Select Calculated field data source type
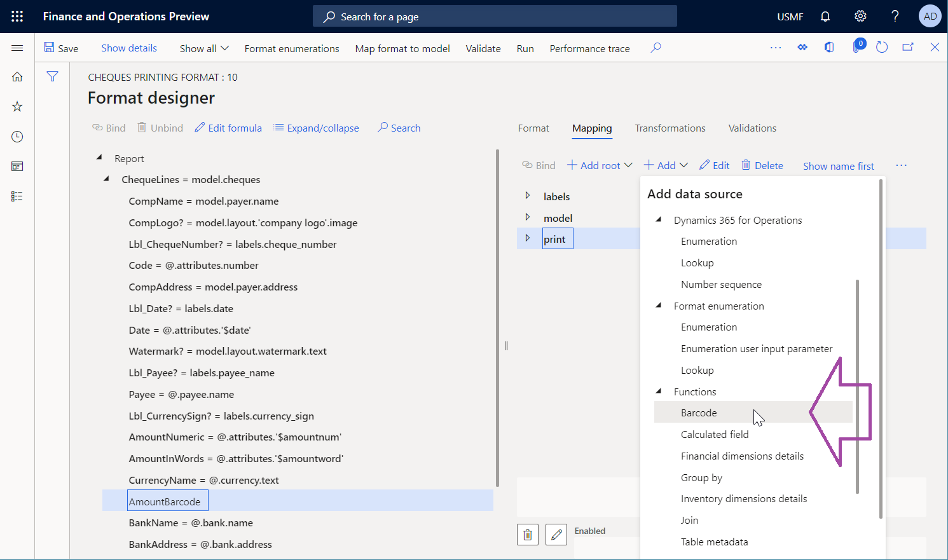Screen dimensions: 948x560 point(715,434)
